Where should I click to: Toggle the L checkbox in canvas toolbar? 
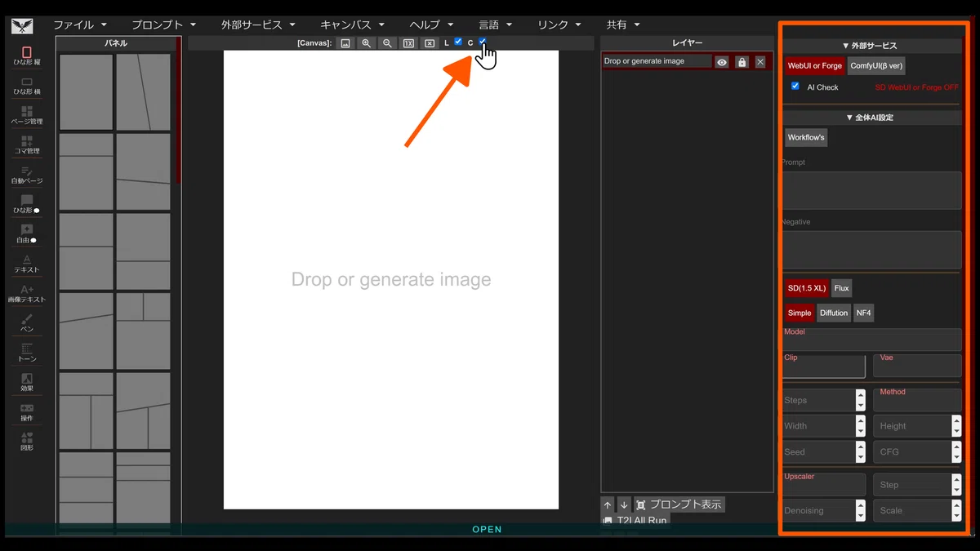pyautogui.click(x=458, y=42)
